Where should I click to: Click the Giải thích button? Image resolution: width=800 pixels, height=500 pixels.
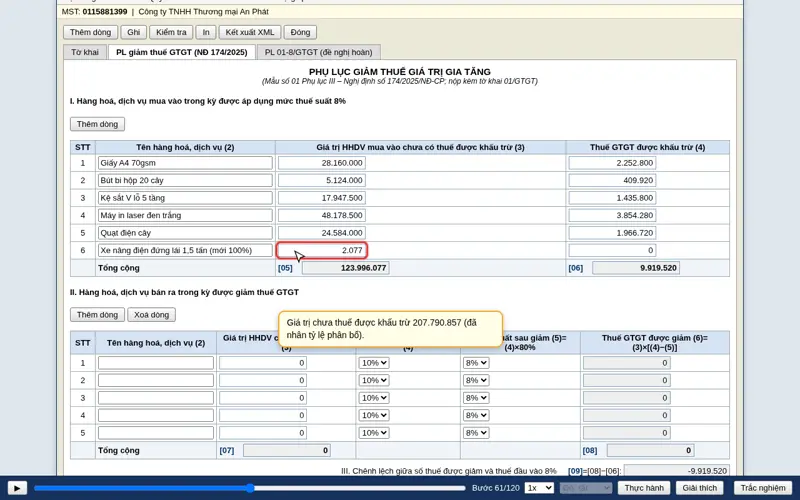coord(699,488)
